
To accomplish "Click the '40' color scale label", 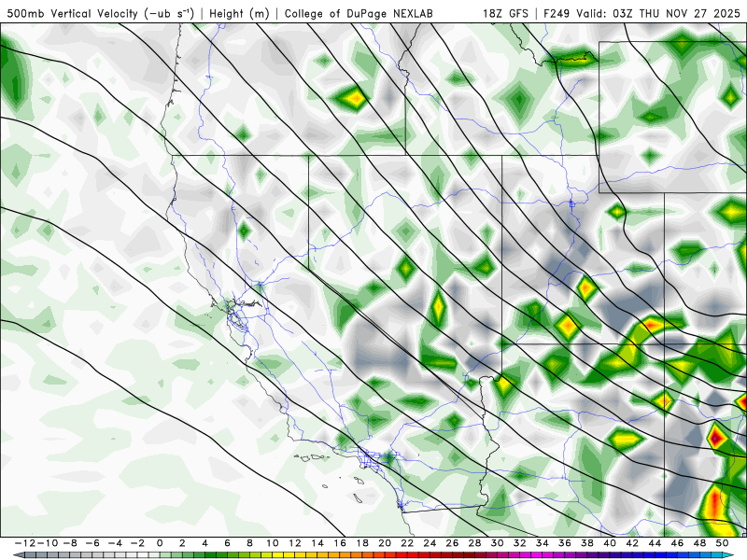I will [x=610, y=543].
